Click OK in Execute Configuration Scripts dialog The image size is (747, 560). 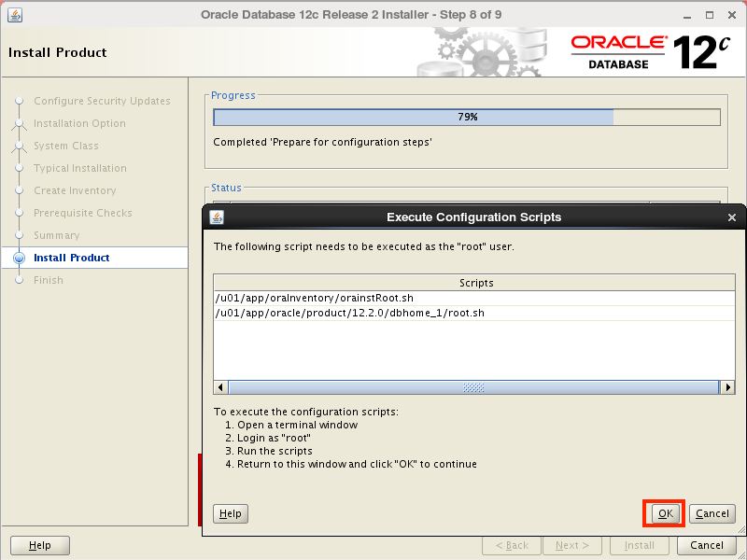[665, 513]
